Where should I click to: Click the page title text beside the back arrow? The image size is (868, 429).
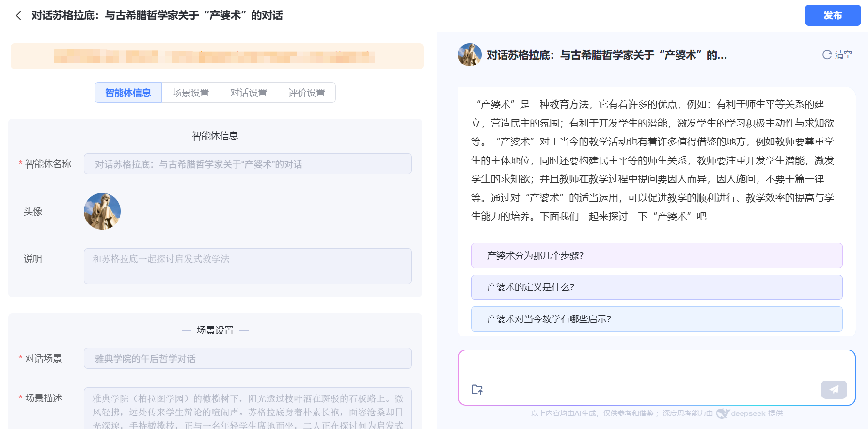157,16
